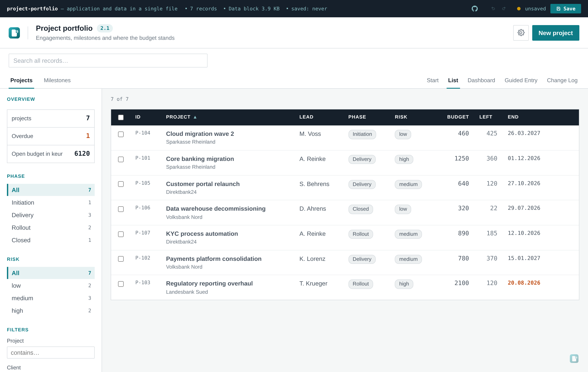Filter phase by Rollout
Image resolution: width=588 pixels, height=372 pixels.
[51, 227]
